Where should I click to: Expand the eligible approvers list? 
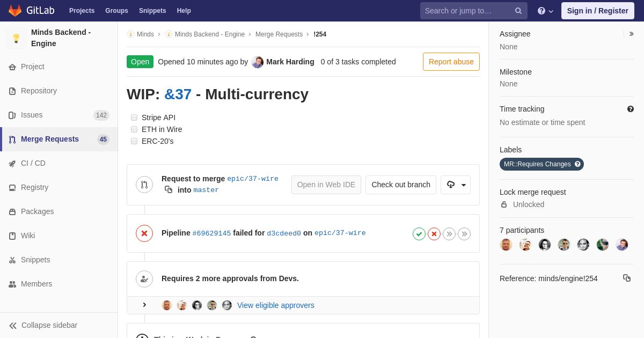click(144, 305)
